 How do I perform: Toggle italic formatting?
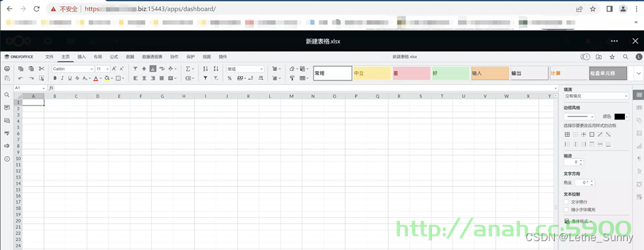tap(63, 78)
